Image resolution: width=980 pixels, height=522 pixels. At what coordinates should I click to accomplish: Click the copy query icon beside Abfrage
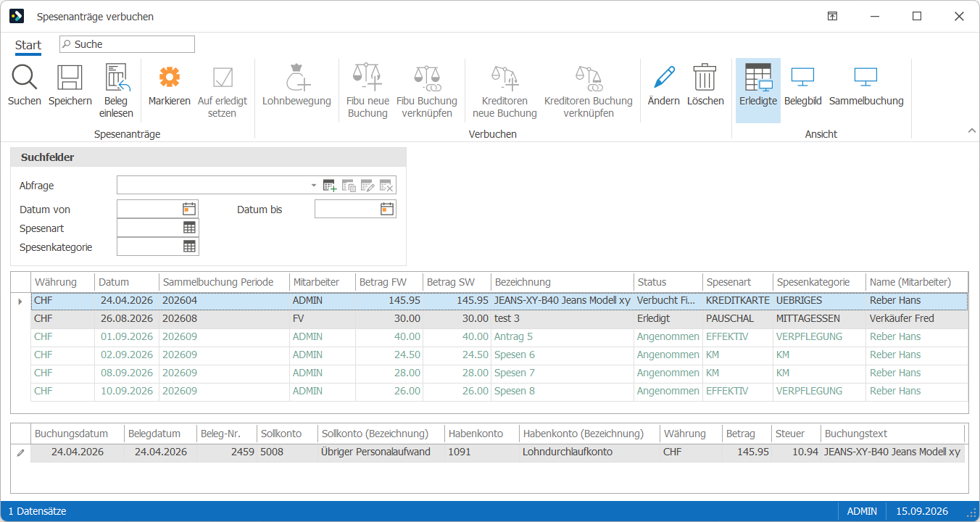click(x=349, y=186)
